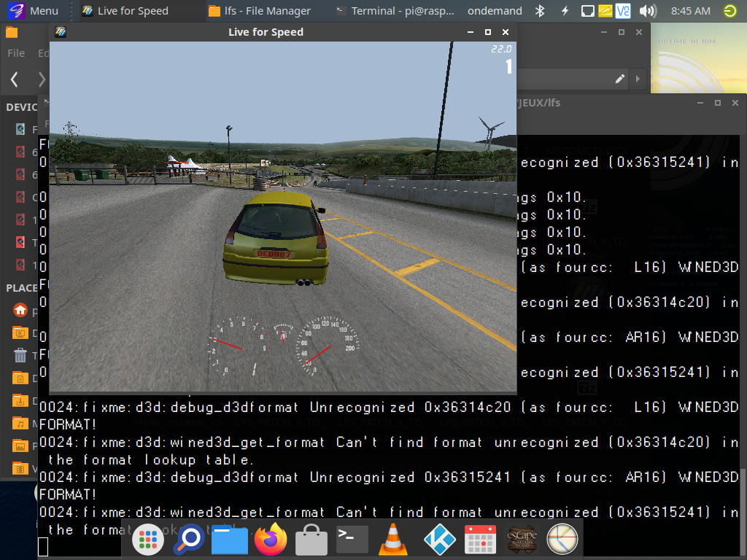The height and width of the screenshot is (560, 747).
Task: Launch Firefox from the dock
Action: pyautogui.click(x=271, y=539)
